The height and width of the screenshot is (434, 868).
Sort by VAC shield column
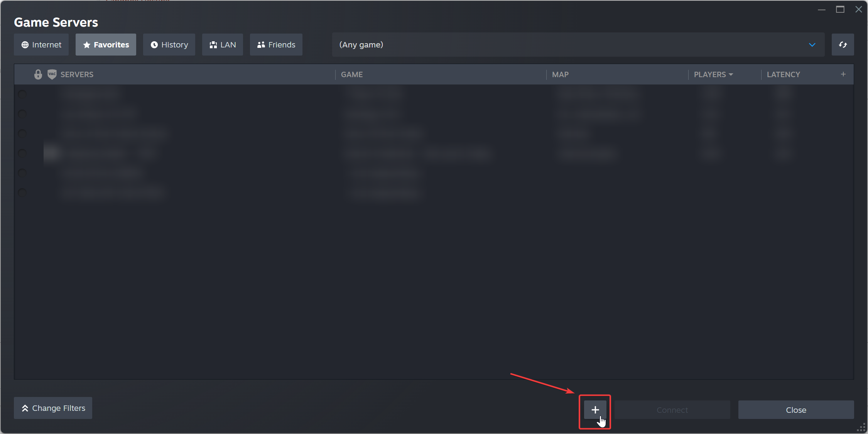pos(52,74)
